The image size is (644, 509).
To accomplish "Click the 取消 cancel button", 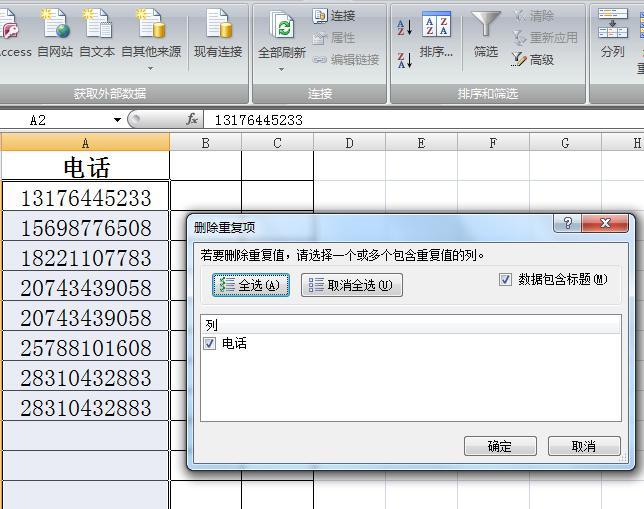I will [584, 446].
